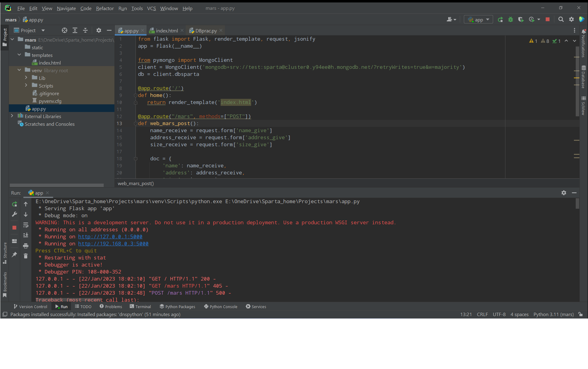Expand the Scripts folder
The height and width of the screenshot is (369, 588).
(x=26, y=85)
